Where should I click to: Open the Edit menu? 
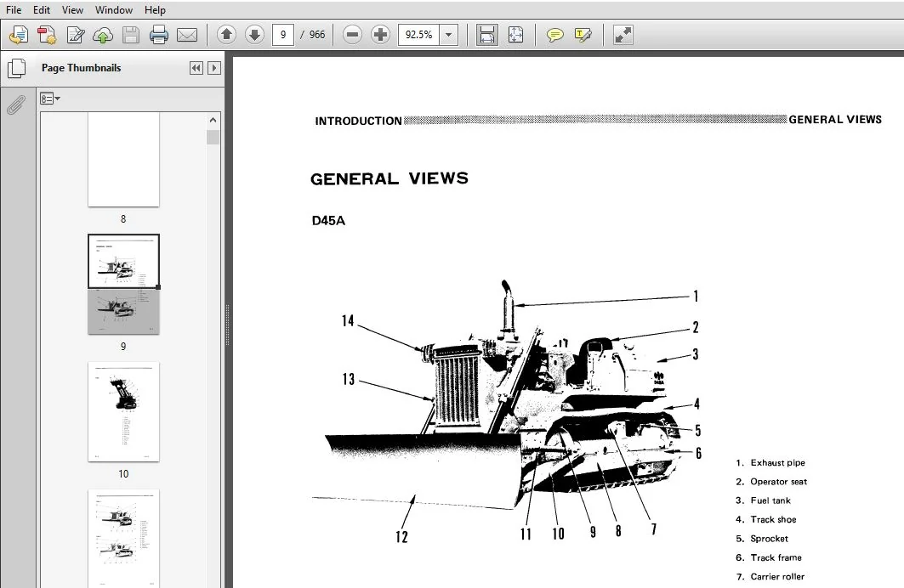(41, 10)
